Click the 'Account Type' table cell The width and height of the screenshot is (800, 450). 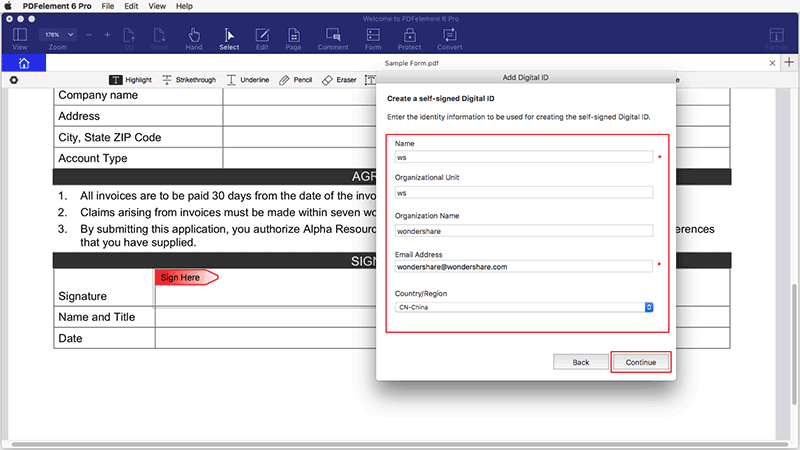pyautogui.click(x=138, y=158)
